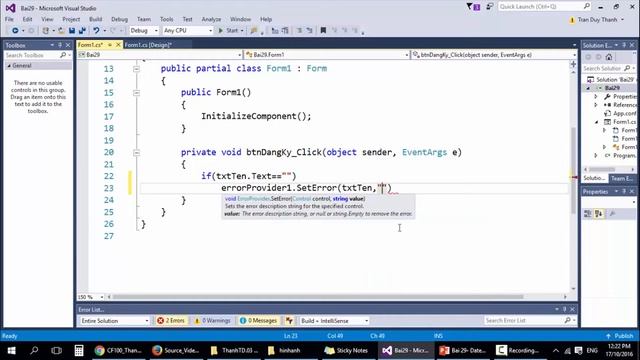Viewport: 640px width, 360px height.
Task: Open the Windows Start menu
Action: [11, 350]
